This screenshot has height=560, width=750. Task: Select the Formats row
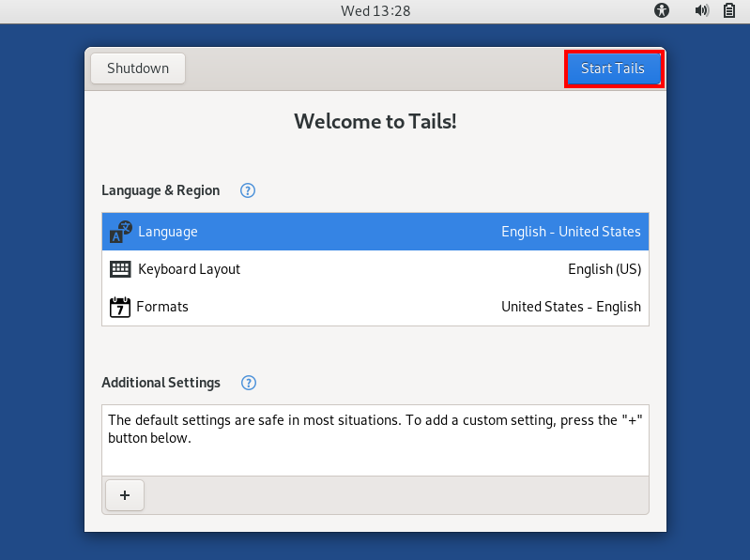tap(375, 307)
